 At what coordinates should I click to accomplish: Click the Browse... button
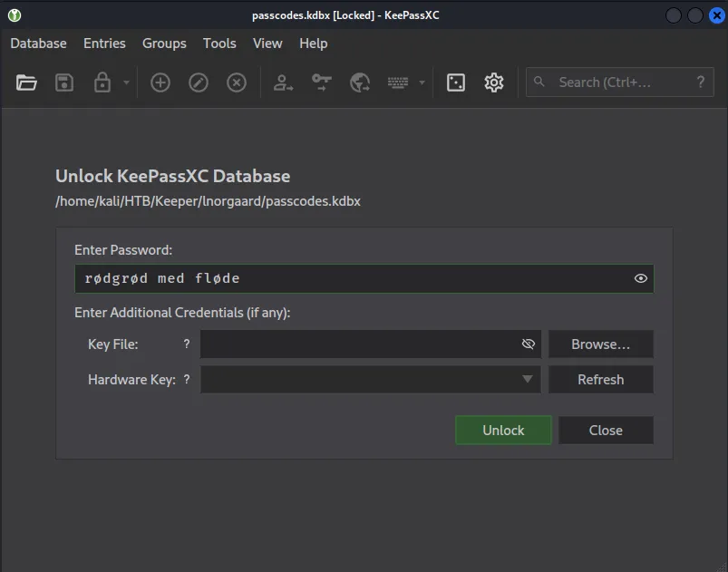[601, 344]
